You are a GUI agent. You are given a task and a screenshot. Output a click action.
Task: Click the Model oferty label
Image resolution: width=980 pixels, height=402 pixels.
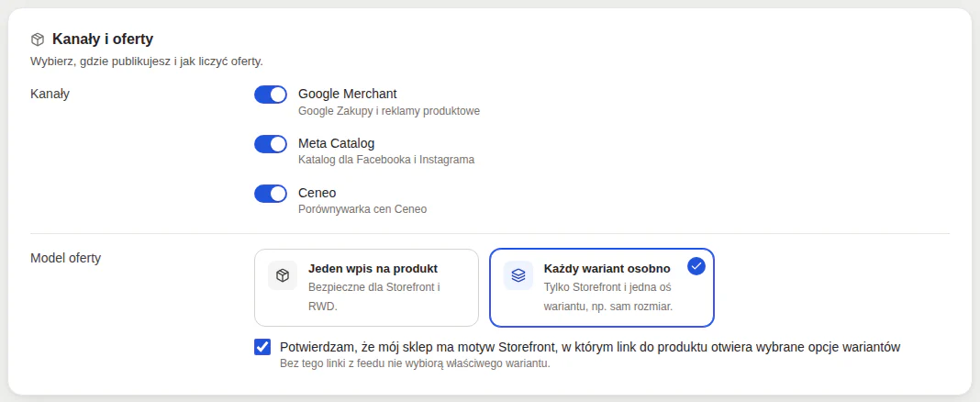[x=66, y=258]
